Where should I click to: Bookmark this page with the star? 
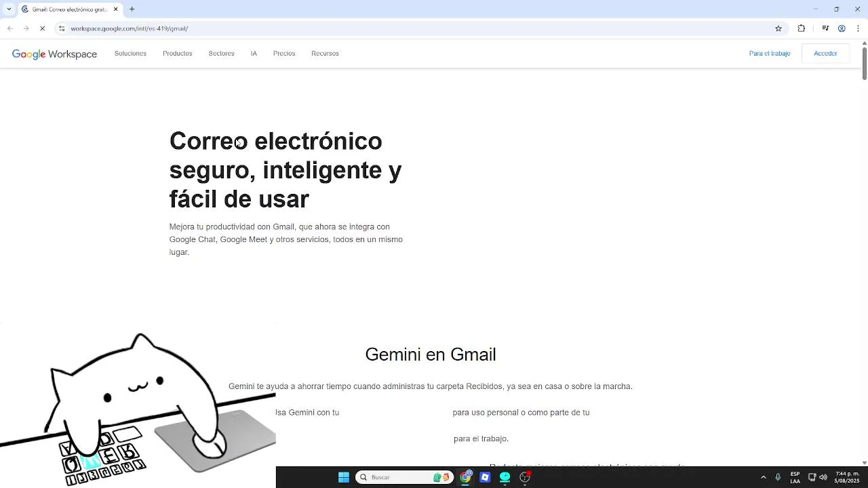(x=778, y=28)
